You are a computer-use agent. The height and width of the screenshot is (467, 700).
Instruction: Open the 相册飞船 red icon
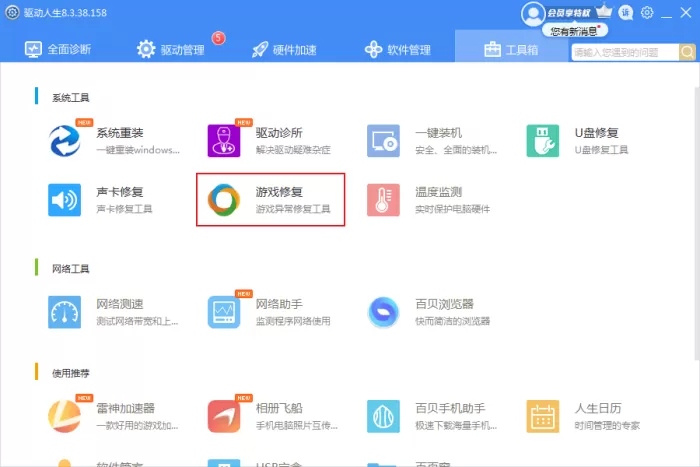click(224, 416)
